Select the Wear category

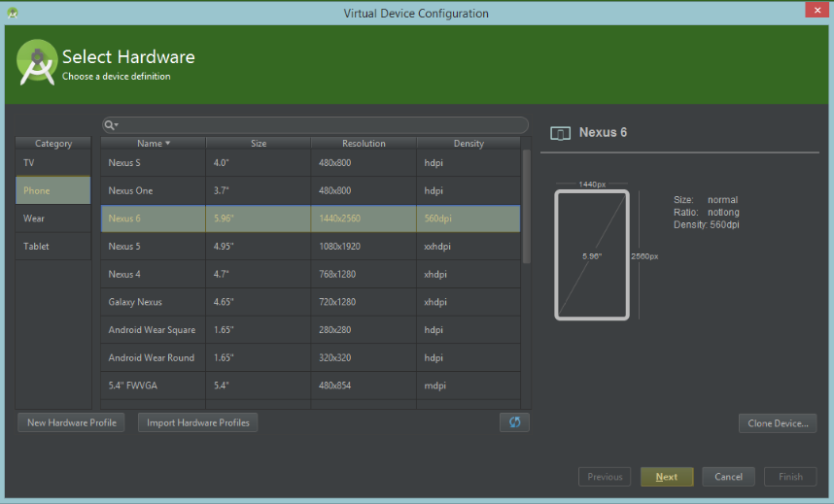[53, 218]
